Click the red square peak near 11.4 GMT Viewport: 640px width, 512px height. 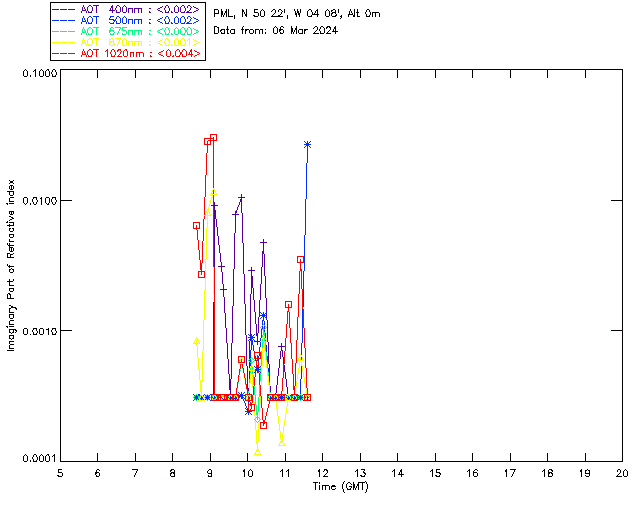click(300, 260)
